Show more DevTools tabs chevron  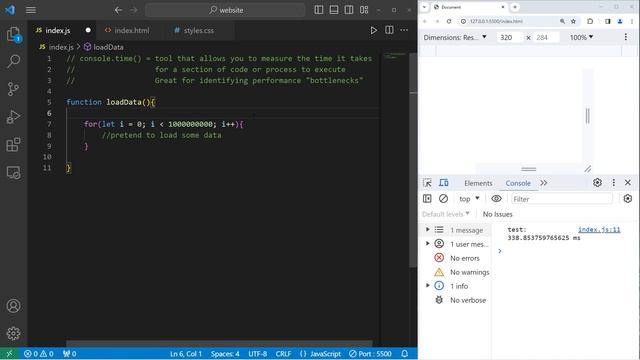(544, 183)
